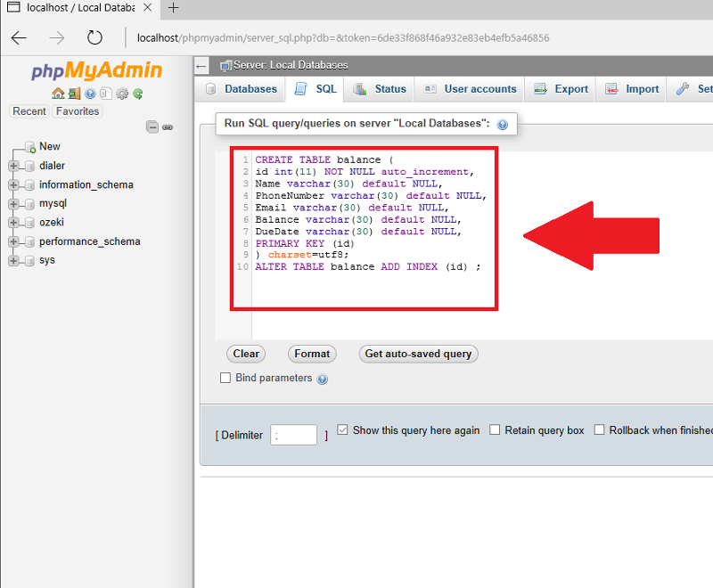Screen dimensions: 713x588
Task: Open phpMyAdmin documentation help icon
Action: click(x=90, y=94)
